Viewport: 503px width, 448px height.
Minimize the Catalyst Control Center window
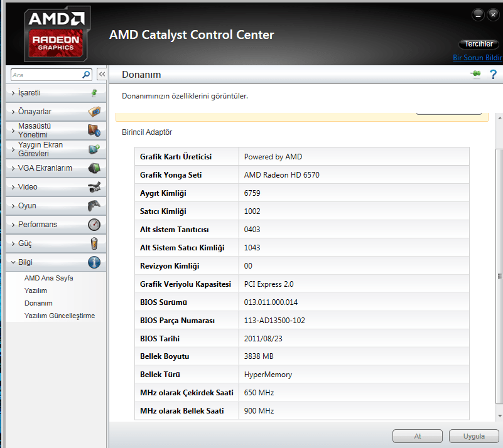coord(478,14)
